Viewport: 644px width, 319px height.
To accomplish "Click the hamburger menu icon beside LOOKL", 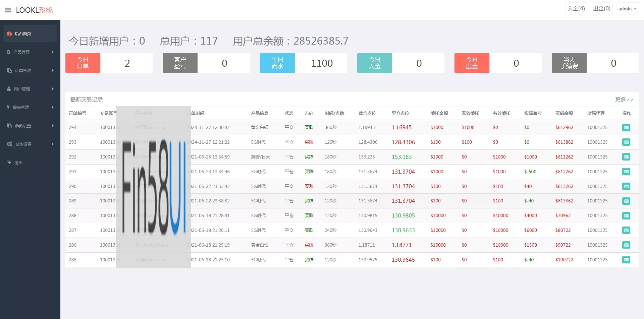I will [8, 10].
